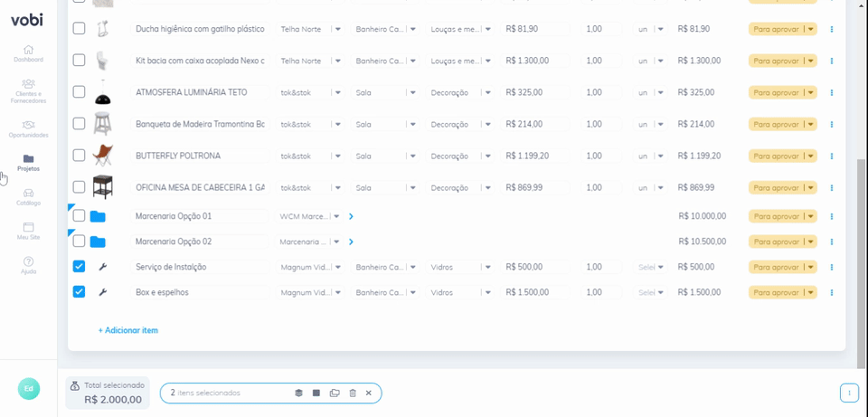Check the Marcenaria Opção 01 checkbox
The image size is (868, 417).
click(x=80, y=215)
